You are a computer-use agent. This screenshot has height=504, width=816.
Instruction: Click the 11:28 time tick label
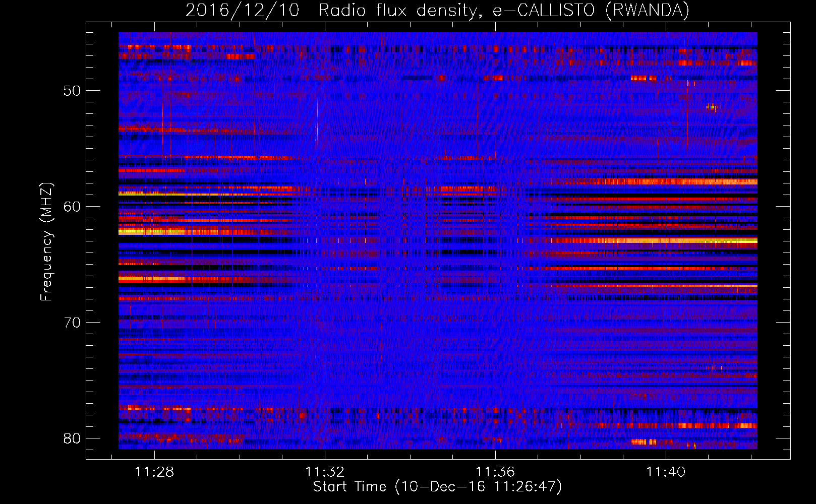(154, 472)
